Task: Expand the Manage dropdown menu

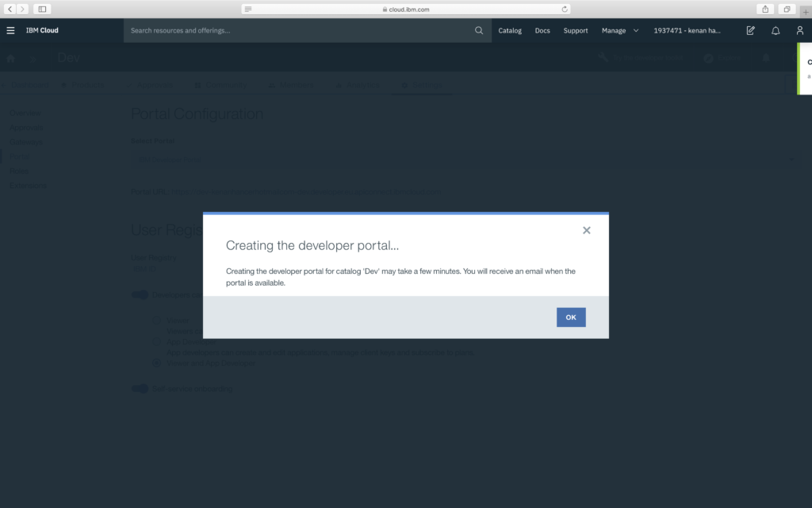Action: click(x=620, y=30)
